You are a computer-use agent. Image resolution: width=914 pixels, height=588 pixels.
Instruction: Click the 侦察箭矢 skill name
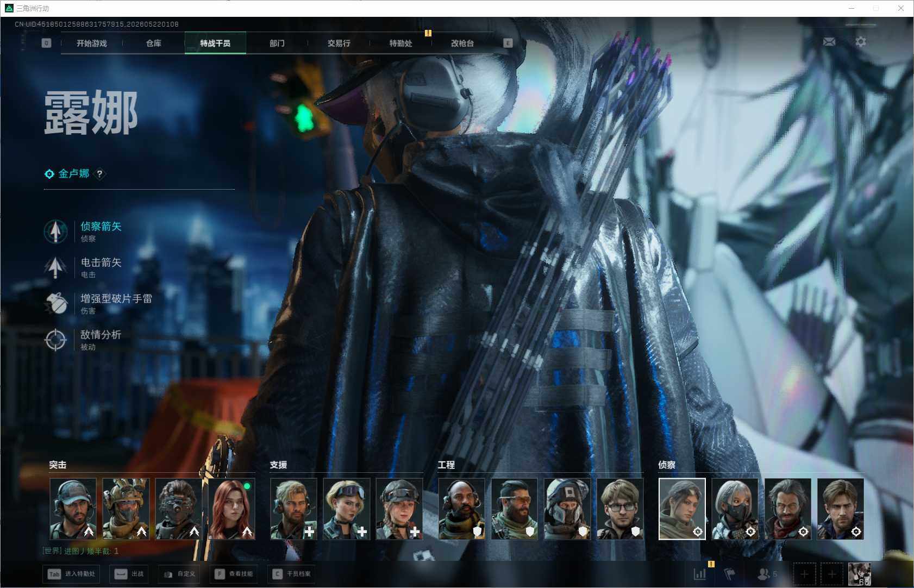101,227
